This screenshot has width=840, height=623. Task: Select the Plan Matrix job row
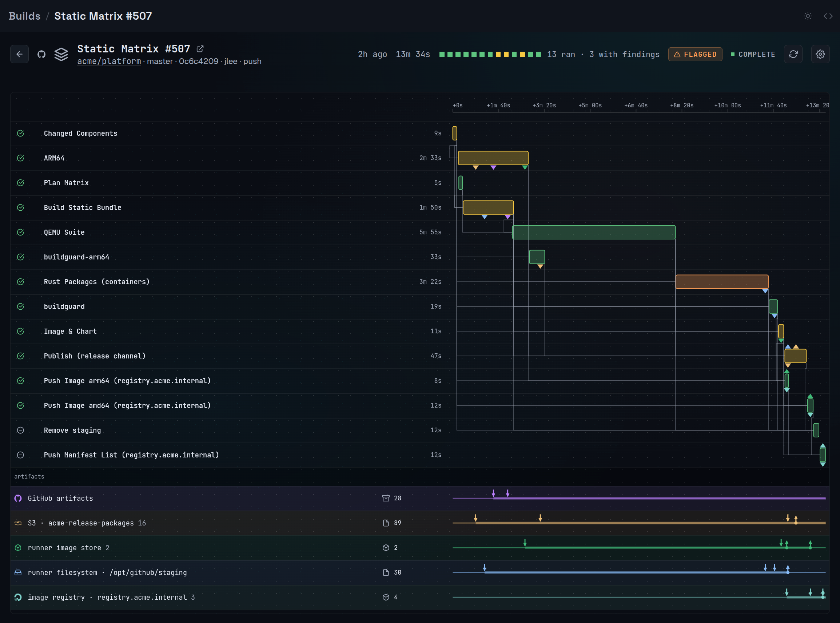[x=419, y=183]
